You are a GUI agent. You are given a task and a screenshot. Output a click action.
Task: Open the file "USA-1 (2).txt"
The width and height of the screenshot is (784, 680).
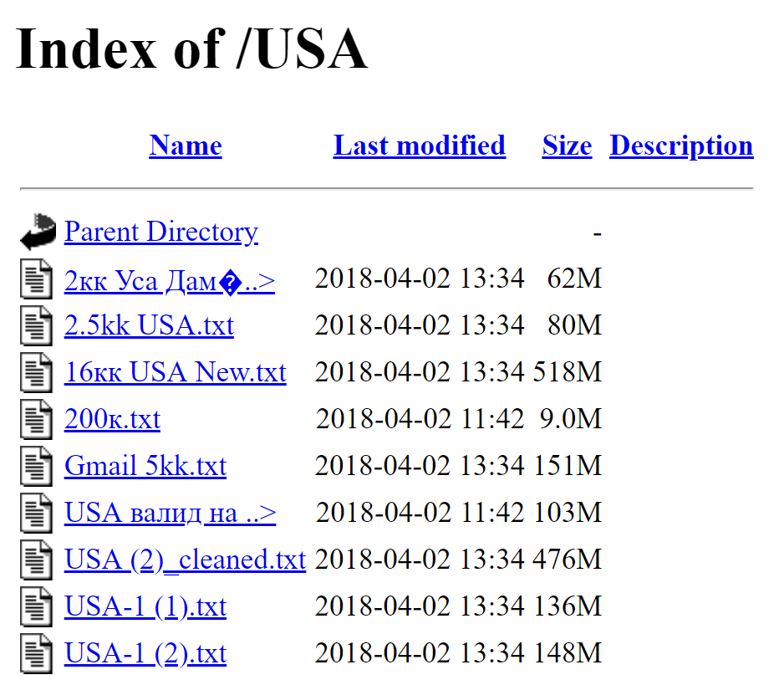point(145,653)
